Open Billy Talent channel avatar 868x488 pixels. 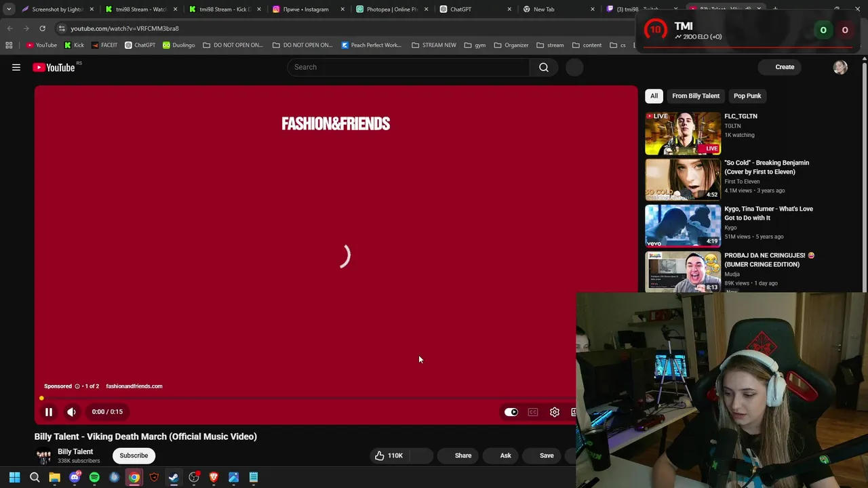pos(43,456)
